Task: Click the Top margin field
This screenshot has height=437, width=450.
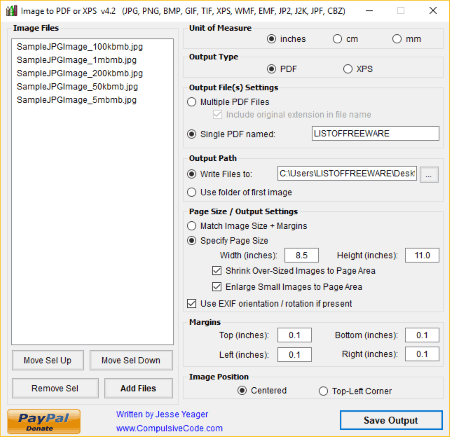Action: point(294,335)
